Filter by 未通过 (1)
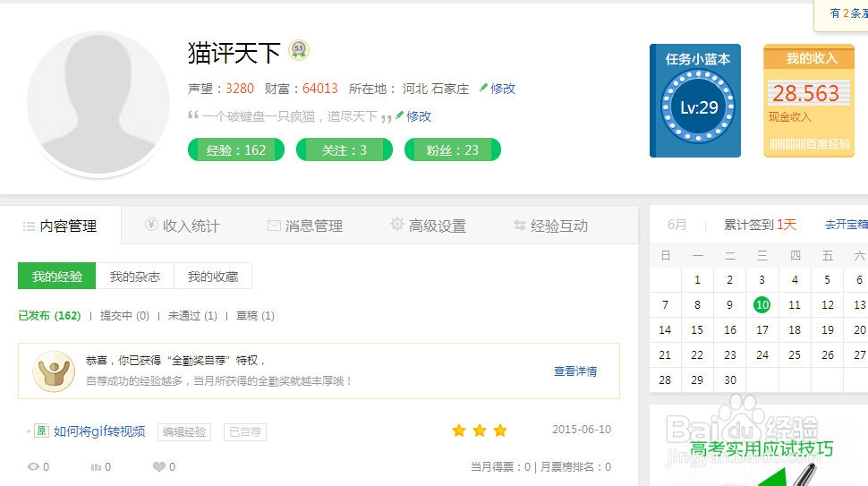Viewport: 868px width, 486px height. tap(192, 316)
